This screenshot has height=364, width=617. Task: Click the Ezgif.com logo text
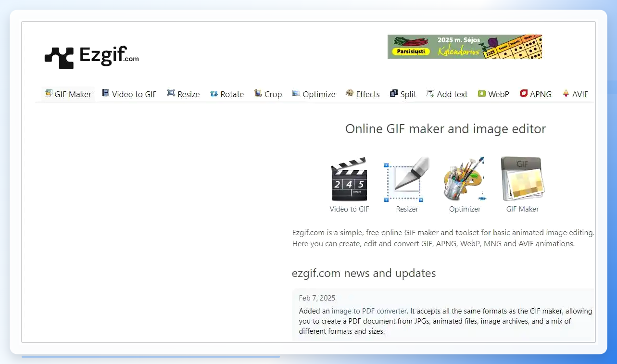(x=109, y=56)
